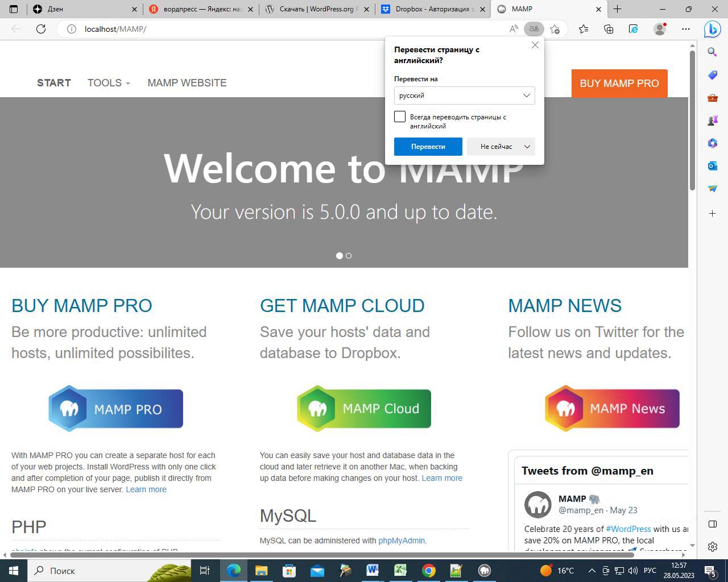Viewport: 728px width, 582px height.
Task: Open the MAMP WEBSITE menu item
Action: click(187, 83)
